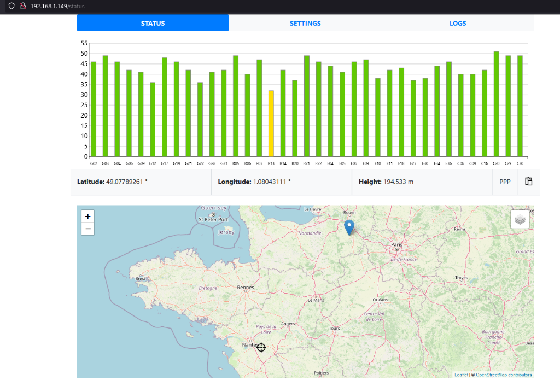This screenshot has height=392, width=560.
Task: Click the E09 satellite bar
Action: tap(366, 108)
